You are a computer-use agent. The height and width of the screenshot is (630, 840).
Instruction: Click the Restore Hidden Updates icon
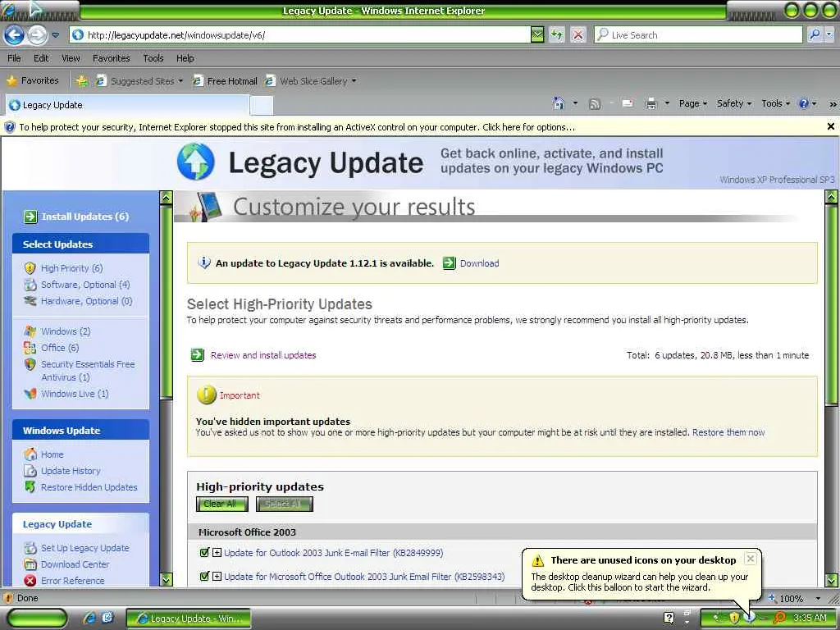tap(30, 487)
